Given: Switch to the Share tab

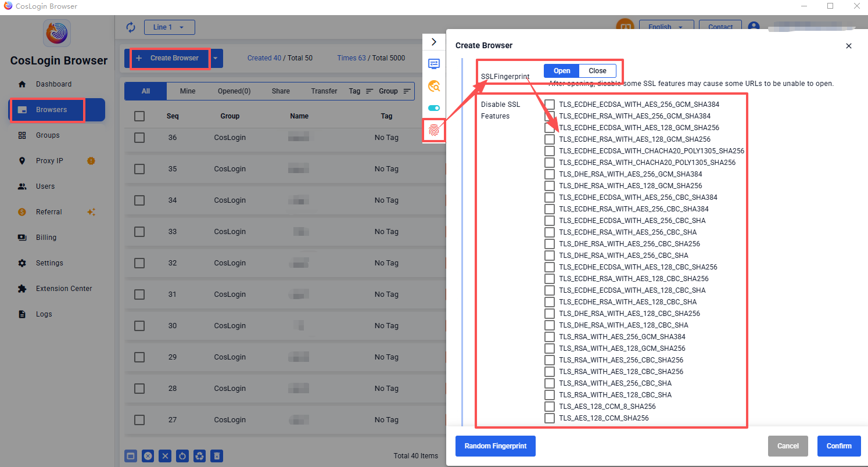Looking at the screenshot, I should tap(281, 91).
